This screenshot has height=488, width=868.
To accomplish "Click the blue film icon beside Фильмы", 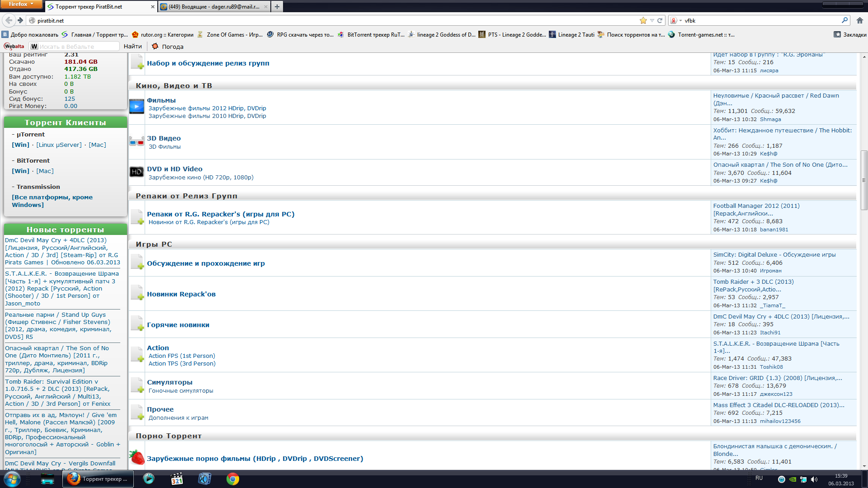I will [x=137, y=107].
